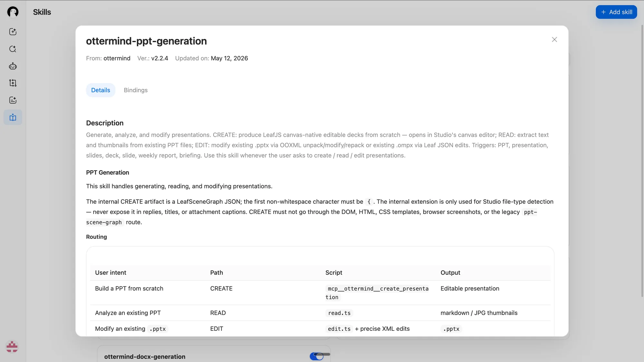Click the otter logo in the sidebar
Screen dimensions: 644x362
[x=13, y=12]
